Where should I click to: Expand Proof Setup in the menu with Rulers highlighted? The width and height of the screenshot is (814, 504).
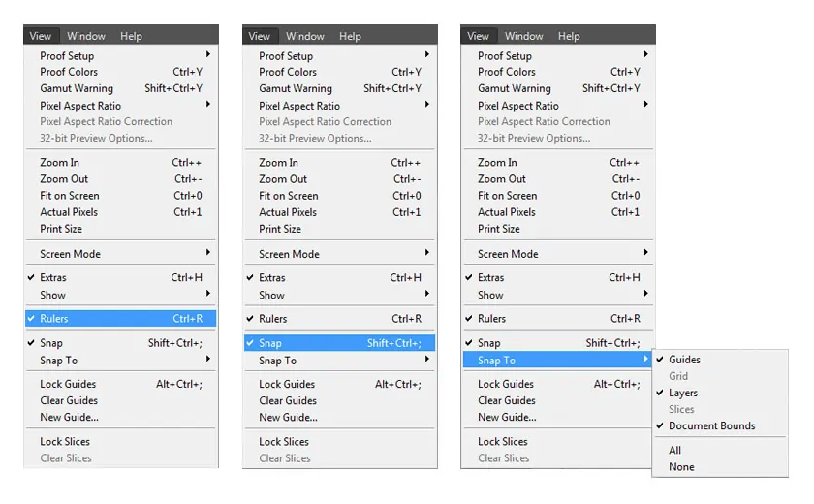[x=68, y=56]
